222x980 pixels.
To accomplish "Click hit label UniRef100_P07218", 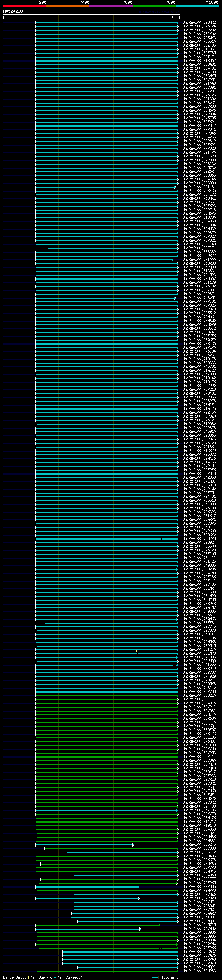I will coord(199,390).
